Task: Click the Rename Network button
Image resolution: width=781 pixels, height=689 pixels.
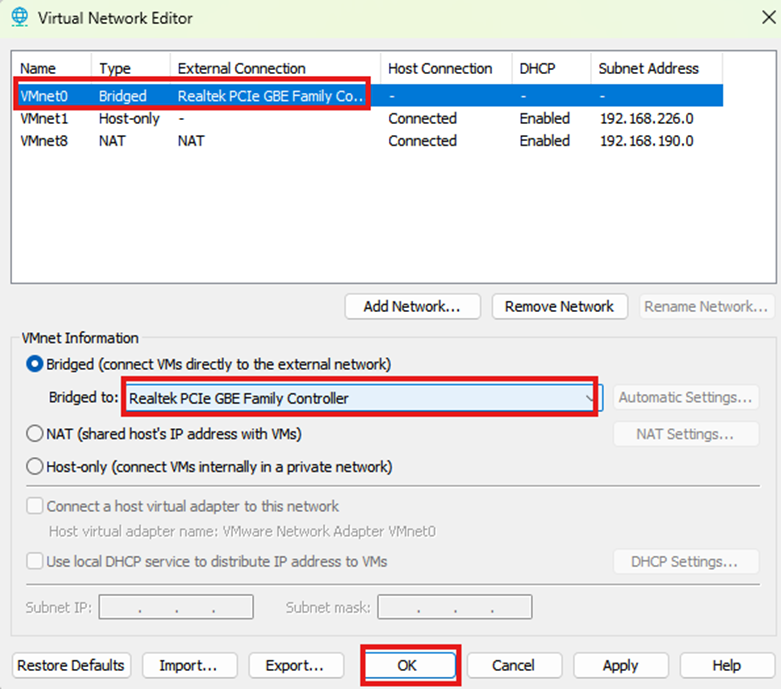Action: click(x=706, y=306)
